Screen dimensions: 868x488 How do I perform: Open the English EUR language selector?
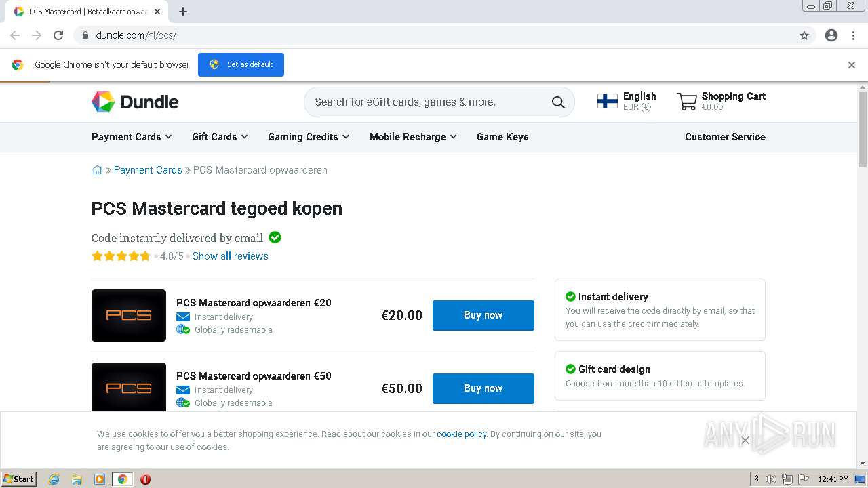pyautogui.click(x=627, y=102)
